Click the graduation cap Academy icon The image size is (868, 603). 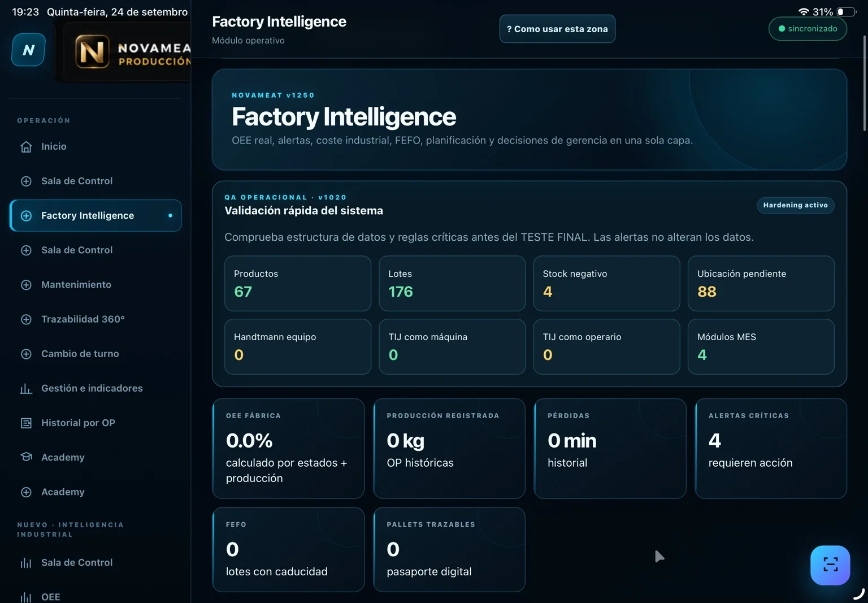[x=26, y=457]
